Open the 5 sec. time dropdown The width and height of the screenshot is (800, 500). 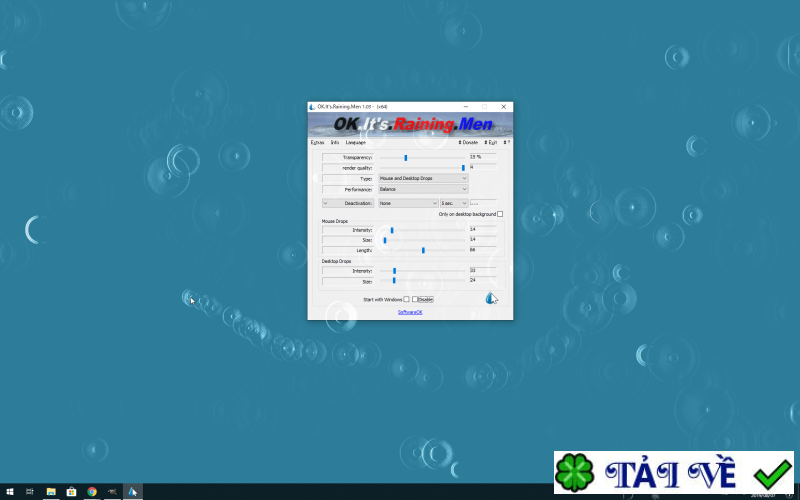[x=454, y=203]
